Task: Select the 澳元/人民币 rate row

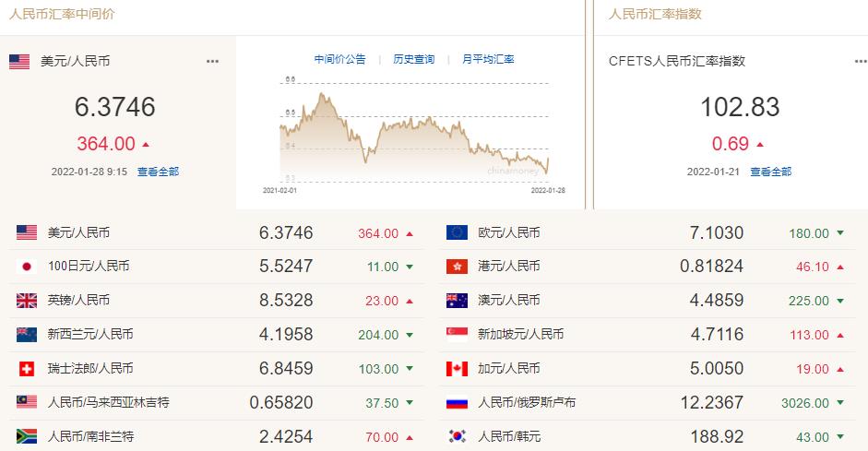Action: click(x=648, y=301)
